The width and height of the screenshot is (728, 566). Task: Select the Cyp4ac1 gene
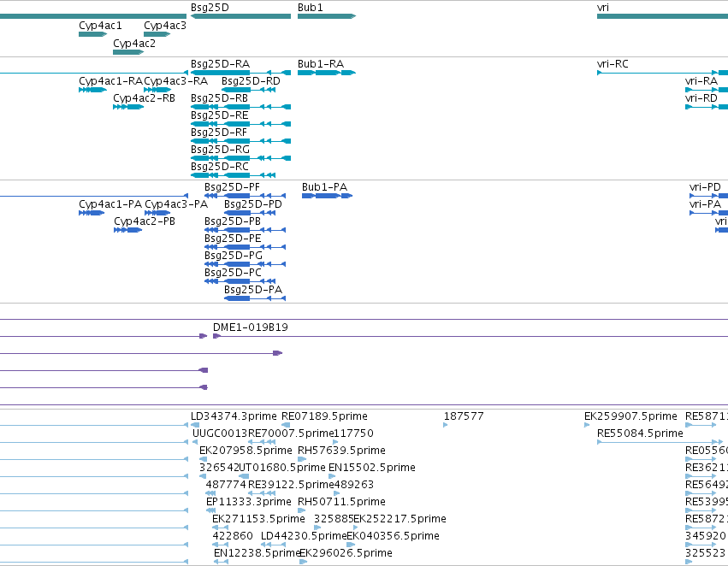93,34
